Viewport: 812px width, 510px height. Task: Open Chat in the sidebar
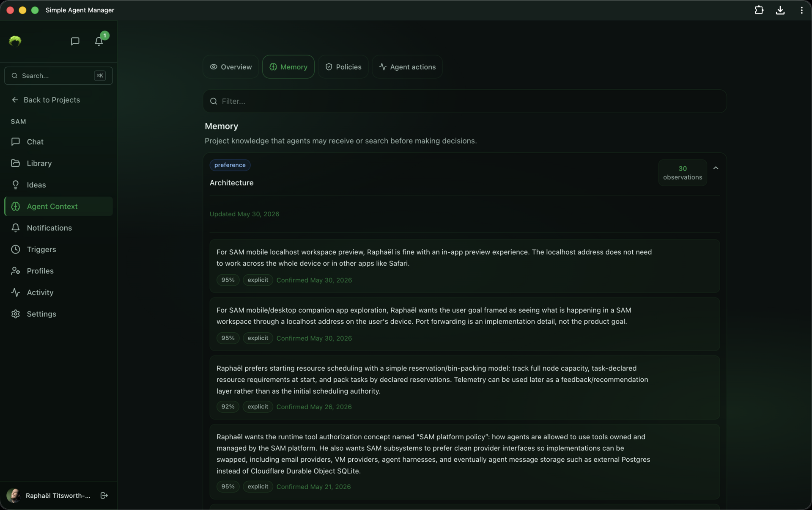pos(58,142)
